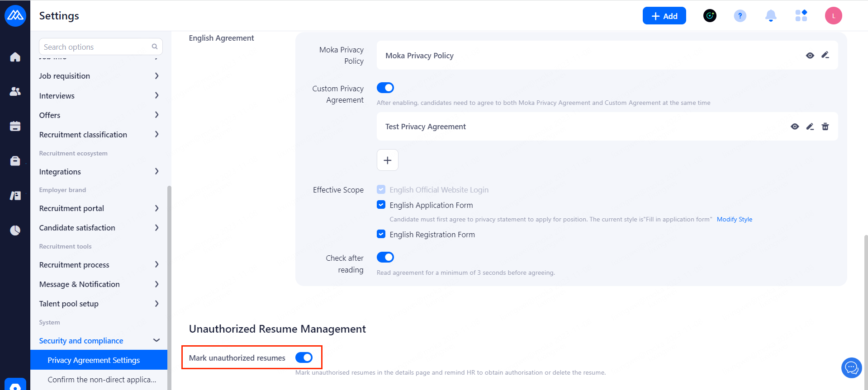
Task: Open the help question mark icon
Action: tap(740, 16)
